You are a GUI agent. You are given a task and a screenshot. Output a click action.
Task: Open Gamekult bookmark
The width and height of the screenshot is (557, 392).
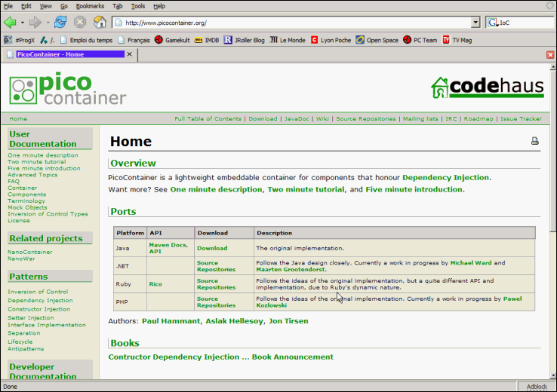click(x=172, y=40)
